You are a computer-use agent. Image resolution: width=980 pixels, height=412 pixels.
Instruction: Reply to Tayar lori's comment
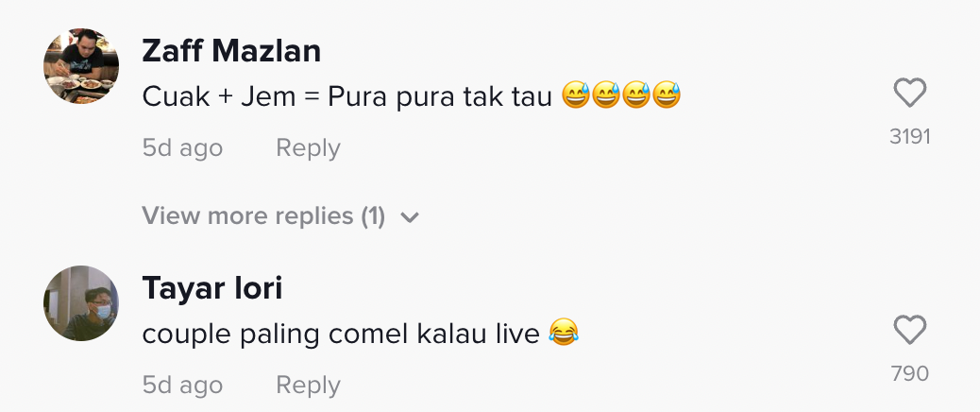click(308, 386)
